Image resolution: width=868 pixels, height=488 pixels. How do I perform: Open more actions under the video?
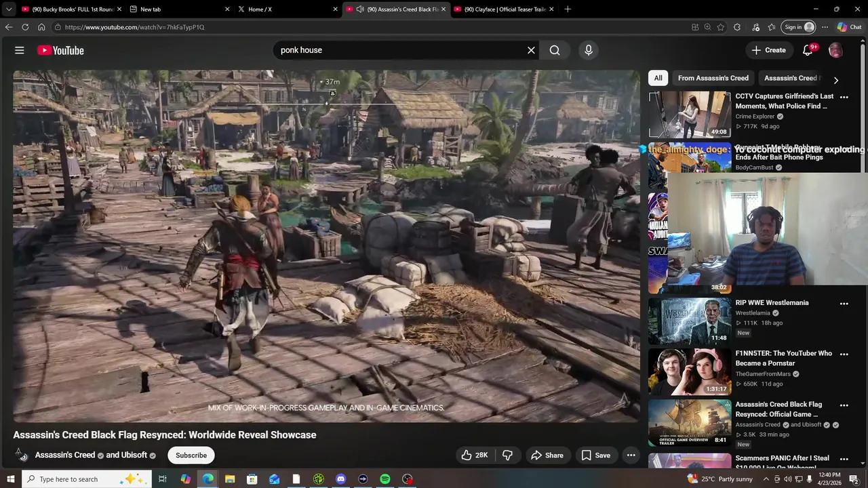click(x=631, y=455)
